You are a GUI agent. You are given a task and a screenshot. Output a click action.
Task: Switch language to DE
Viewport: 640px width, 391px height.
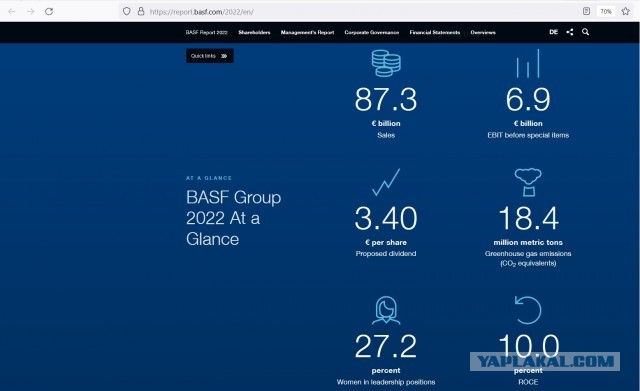(553, 32)
